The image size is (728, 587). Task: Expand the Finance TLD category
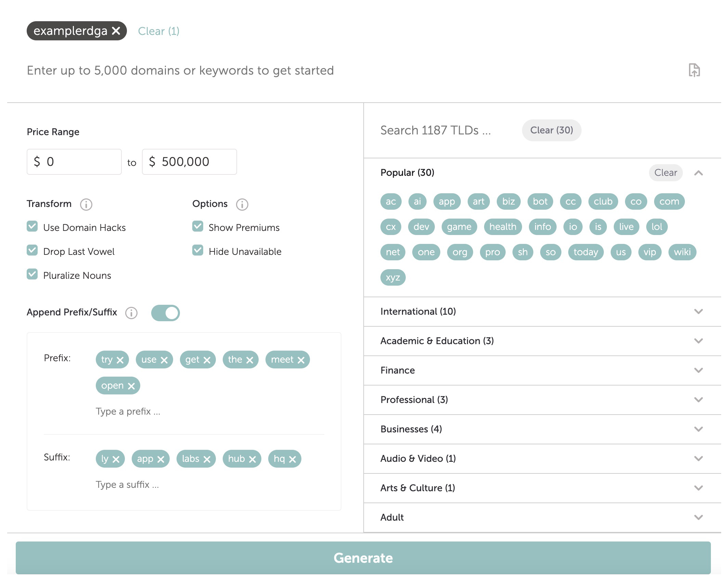(698, 370)
